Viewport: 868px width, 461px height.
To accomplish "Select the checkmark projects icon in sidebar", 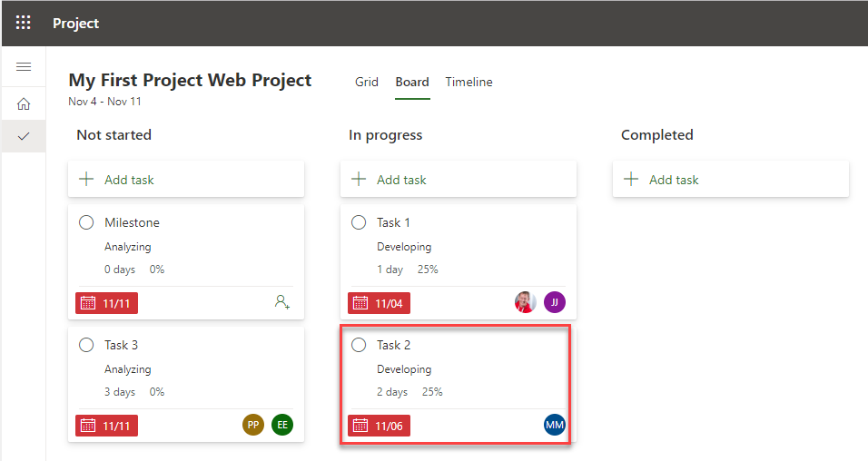I will [24, 136].
